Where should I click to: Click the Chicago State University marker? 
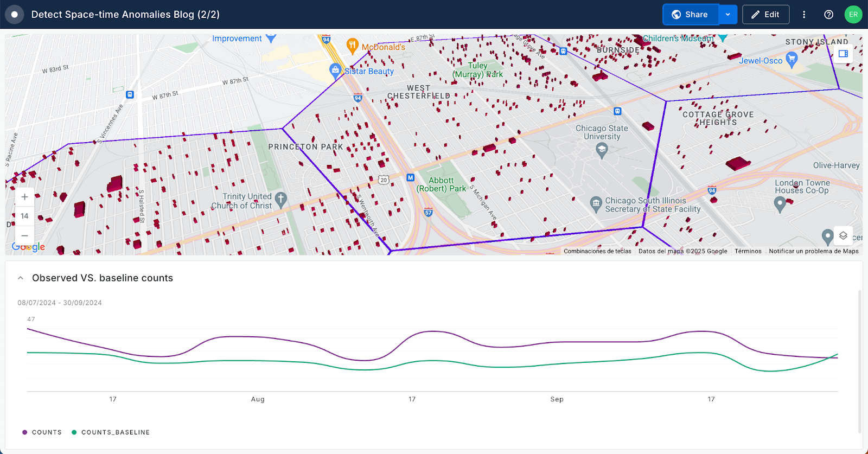[602, 150]
